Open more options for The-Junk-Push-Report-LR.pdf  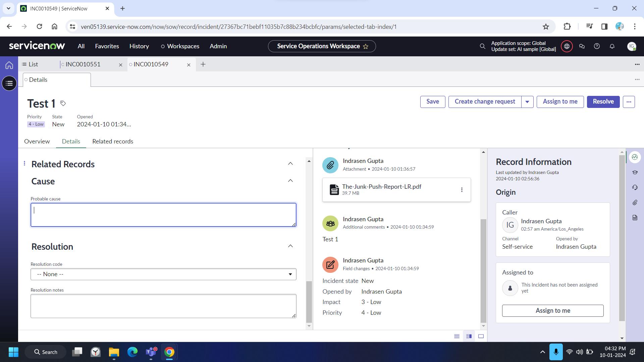click(x=462, y=190)
